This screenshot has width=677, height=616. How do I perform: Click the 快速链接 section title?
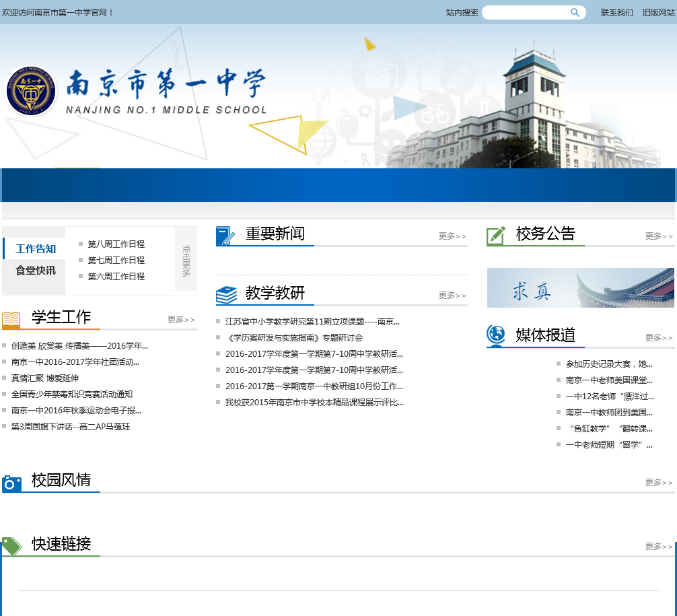pos(61,544)
